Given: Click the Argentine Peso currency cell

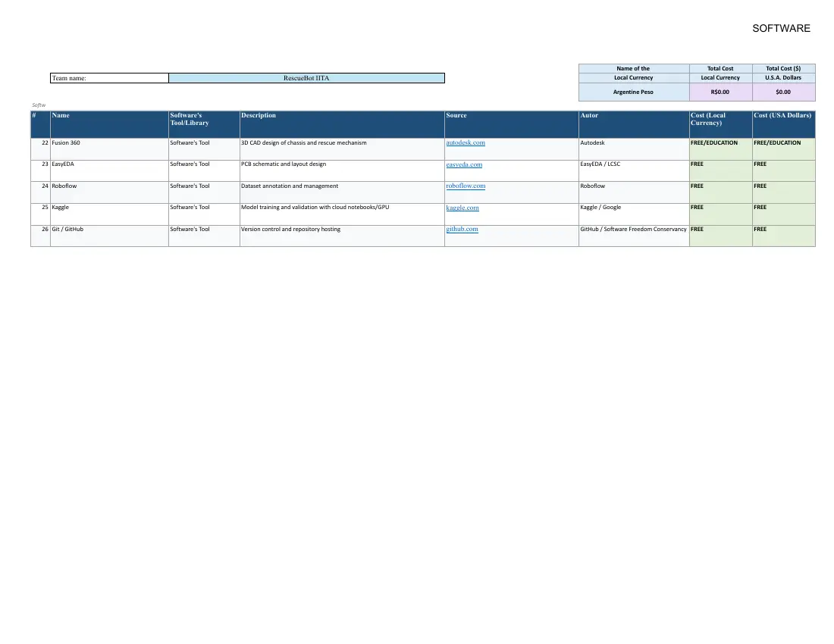Looking at the screenshot, I should click(x=634, y=92).
